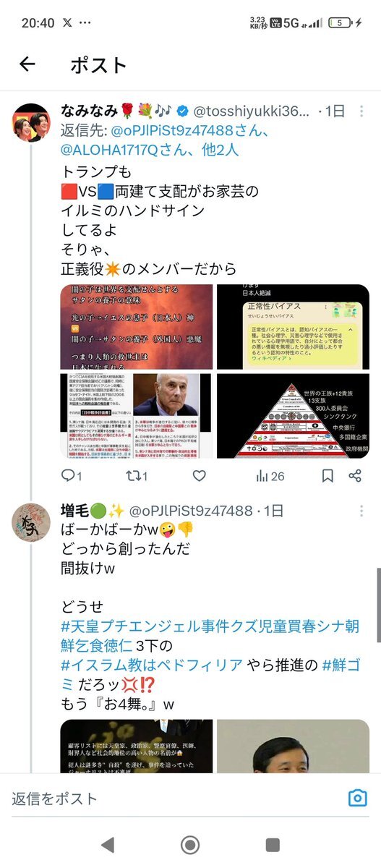Open なみなみ's profile avatar
The height and width of the screenshot is (868, 381).
pos(30,122)
